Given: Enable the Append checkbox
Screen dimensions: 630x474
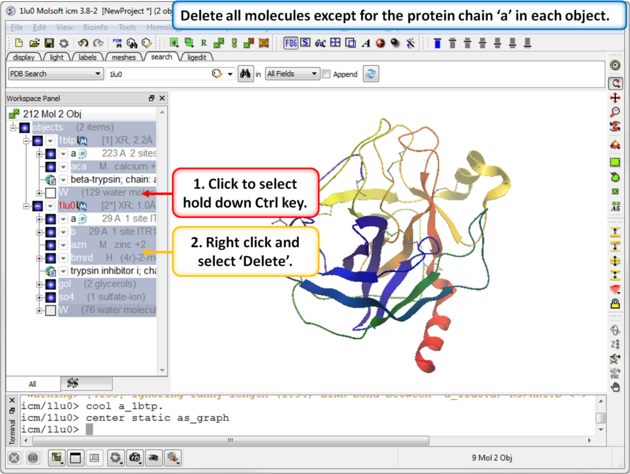Looking at the screenshot, I should tap(326, 75).
